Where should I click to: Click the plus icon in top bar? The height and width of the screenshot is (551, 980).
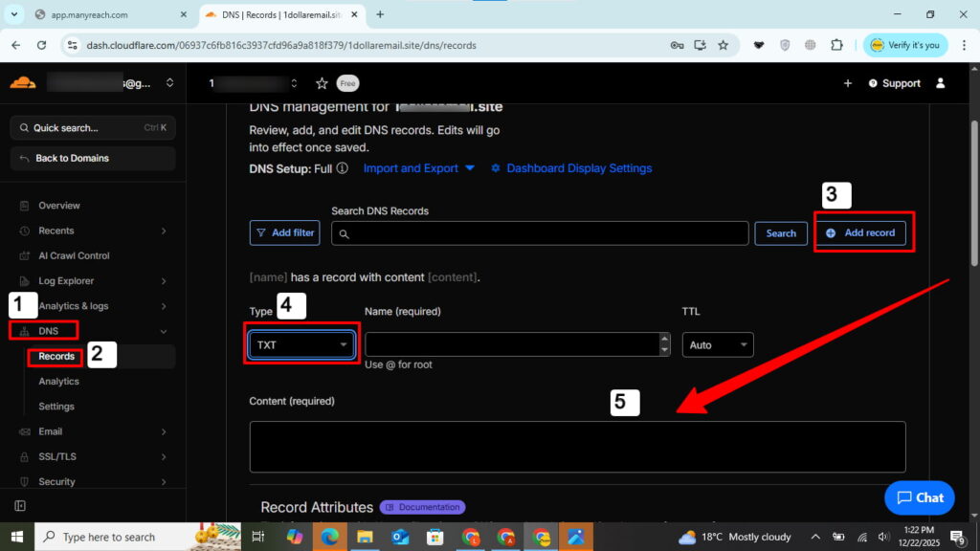coord(847,83)
